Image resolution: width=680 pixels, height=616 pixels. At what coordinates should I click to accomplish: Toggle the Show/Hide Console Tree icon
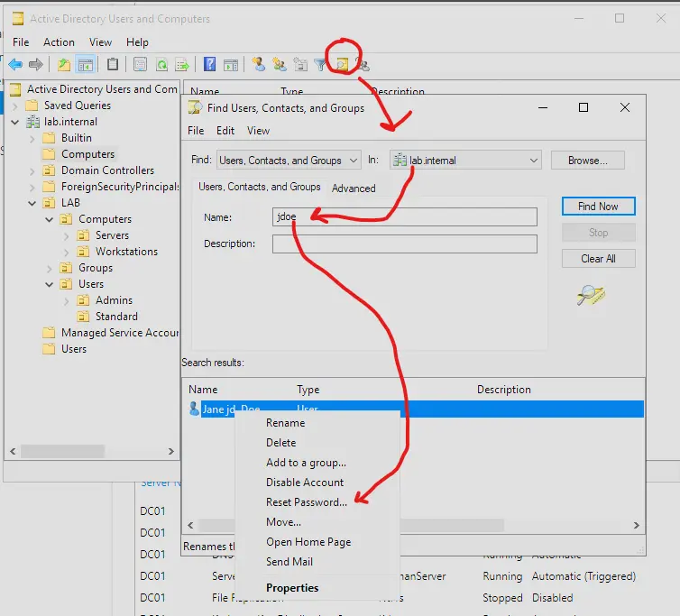85,65
